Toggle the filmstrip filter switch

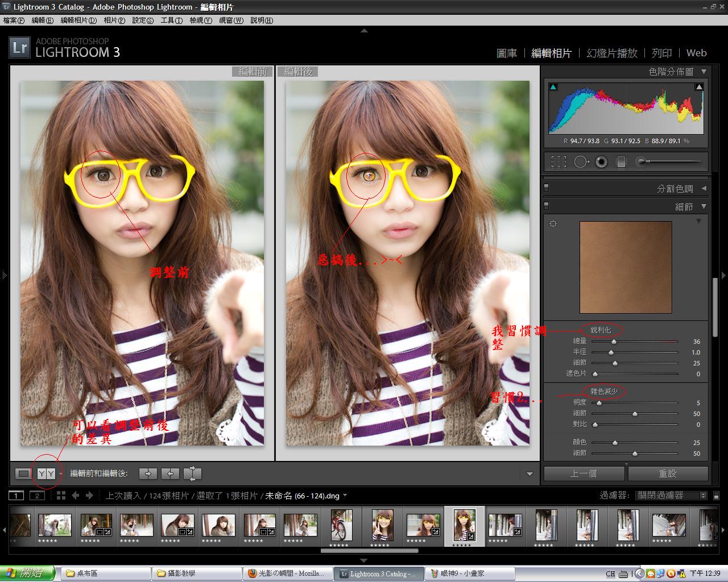(x=716, y=496)
